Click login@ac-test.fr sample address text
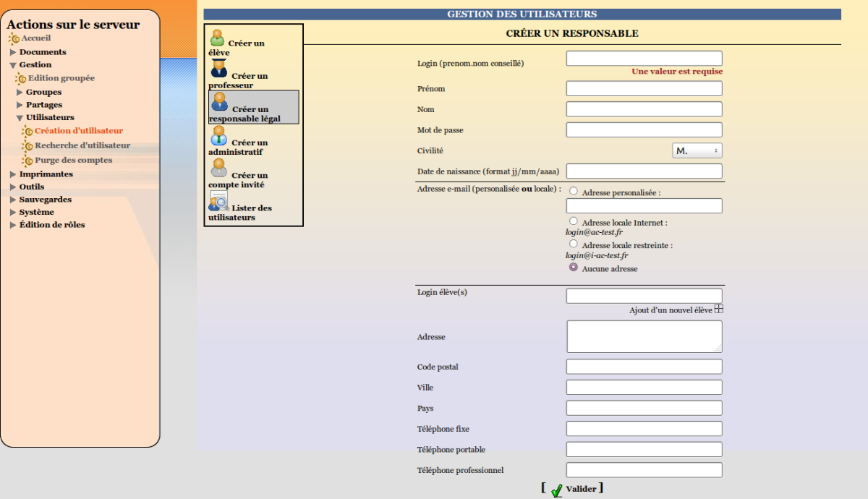868x499 pixels. pyautogui.click(x=594, y=233)
